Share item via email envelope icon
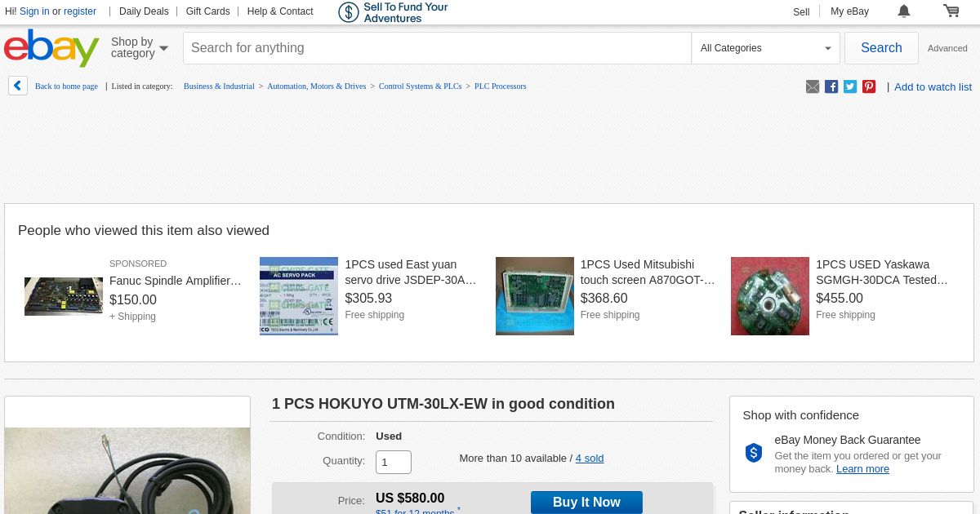Image resolution: width=980 pixels, height=514 pixels. 813,86
